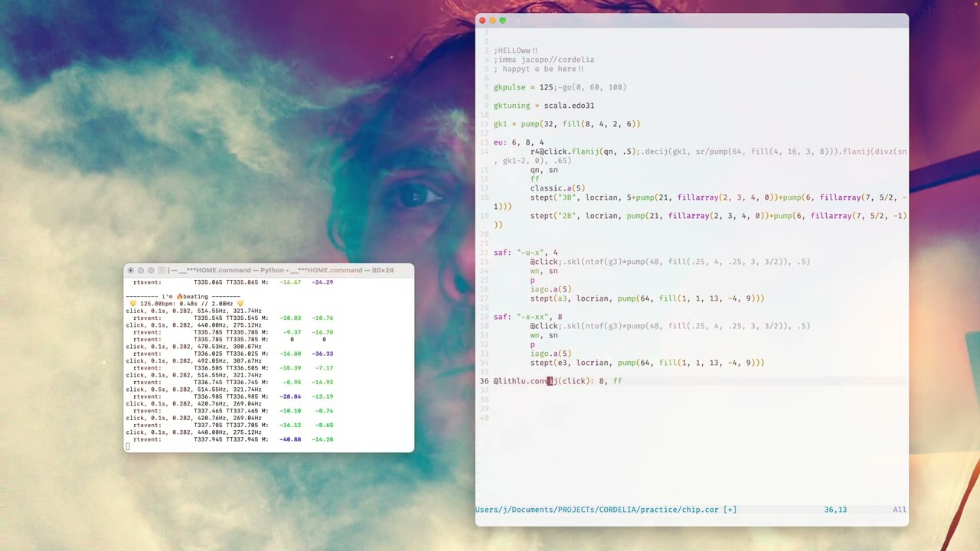This screenshot has height=551, width=980.
Task: Click the stept("2B" call
Action: click(553, 216)
